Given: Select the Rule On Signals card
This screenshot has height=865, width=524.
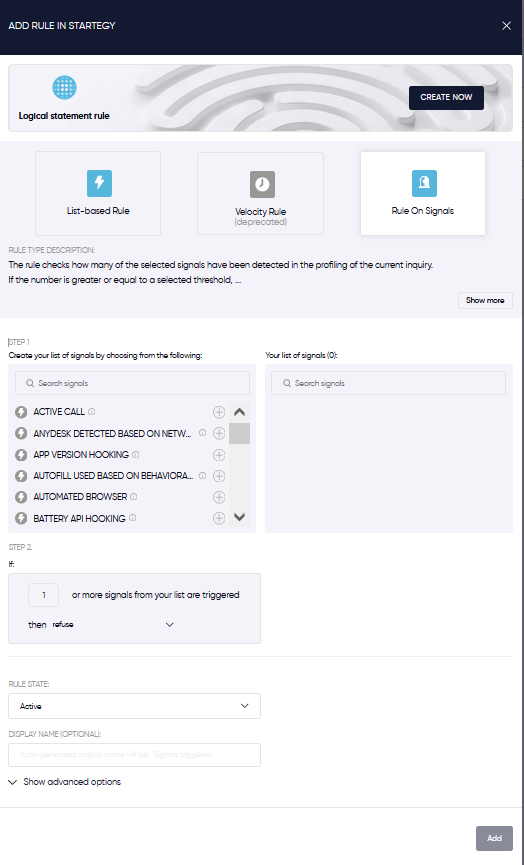Looking at the screenshot, I should pos(423,194).
